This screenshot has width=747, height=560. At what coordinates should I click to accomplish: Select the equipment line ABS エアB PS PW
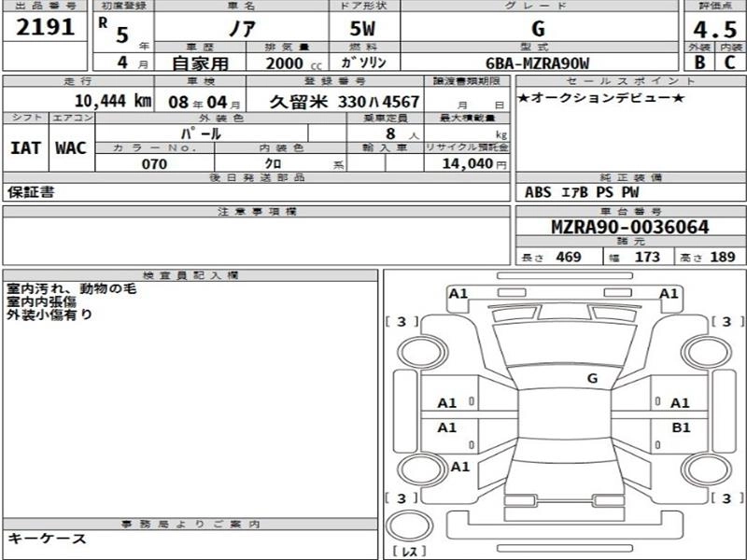[x=582, y=192]
